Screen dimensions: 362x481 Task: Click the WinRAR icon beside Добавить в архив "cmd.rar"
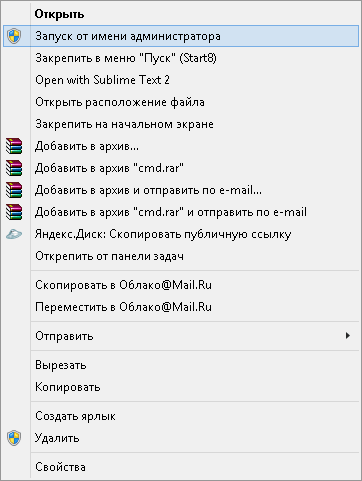[x=14, y=168]
